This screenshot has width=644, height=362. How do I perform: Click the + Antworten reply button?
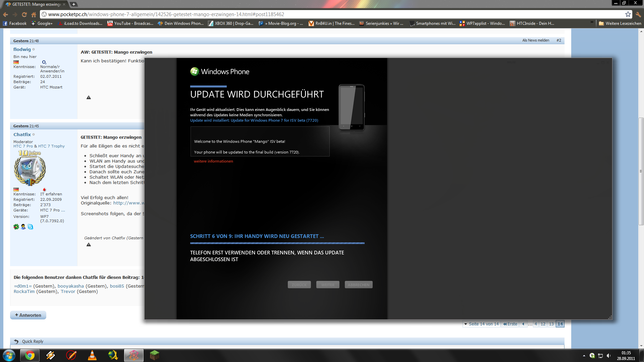click(28, 315)
